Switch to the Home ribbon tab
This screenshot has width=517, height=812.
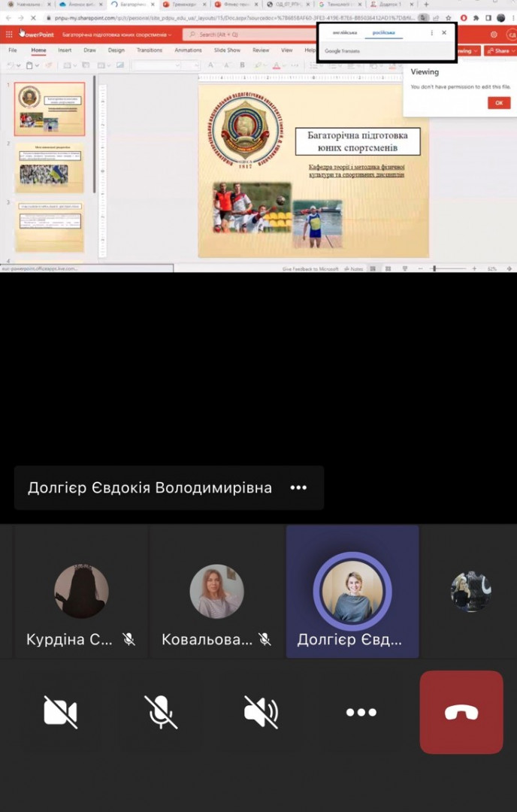point(38,50)
